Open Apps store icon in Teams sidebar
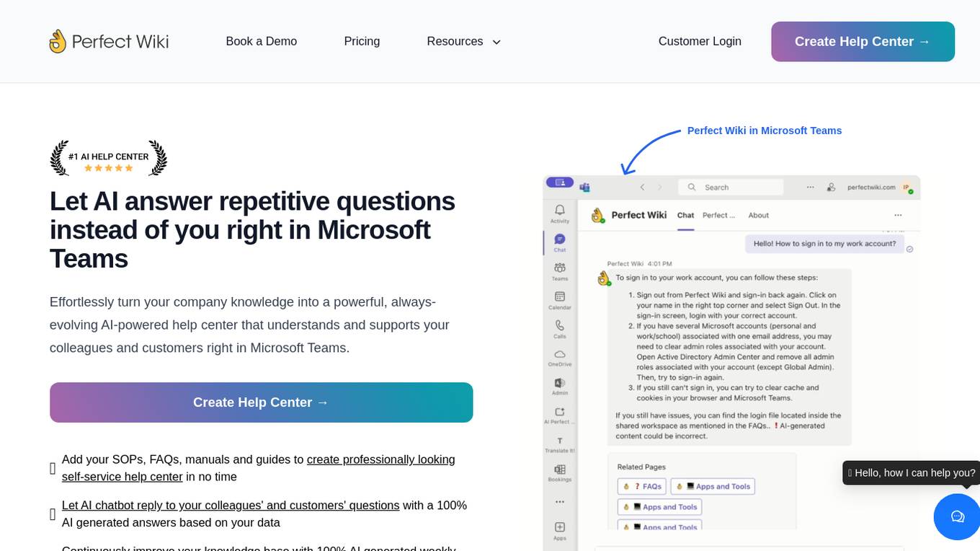980x551 pixels. click(560, 531)
